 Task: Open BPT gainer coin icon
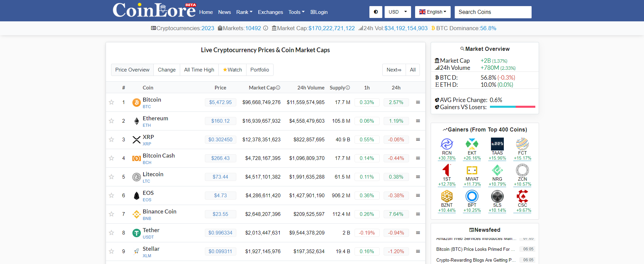pyautogui.click(x=472, y=196)
